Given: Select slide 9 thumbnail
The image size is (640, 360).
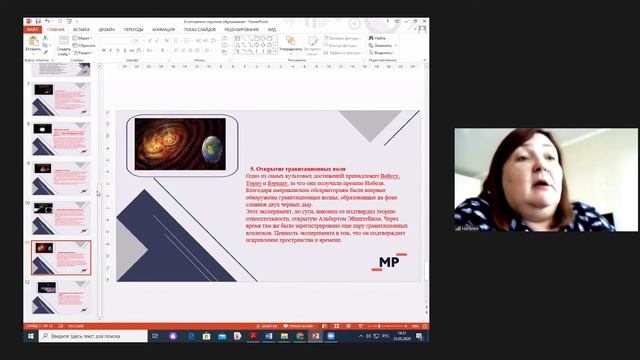Looking at the screenshot, I should 61,178.
